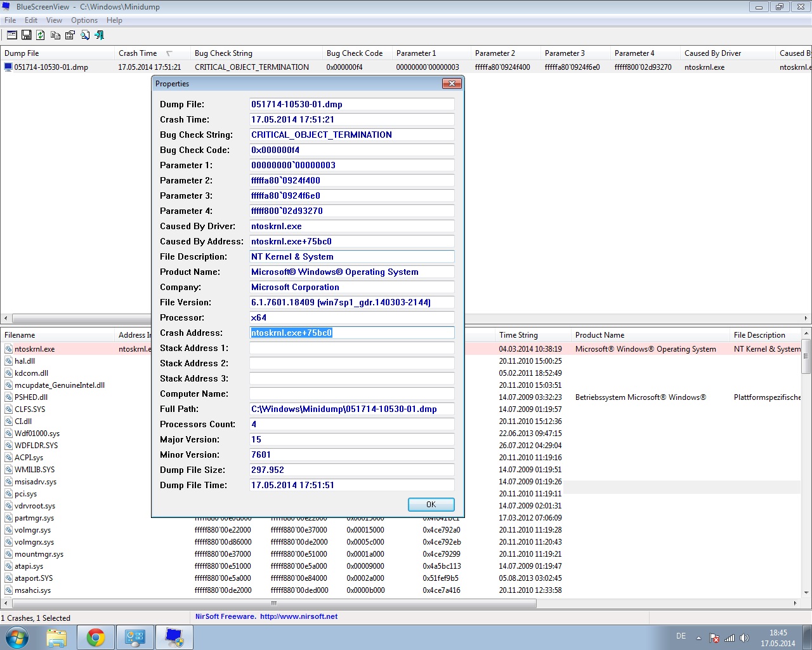This screenshot has width=812, height=650.
Task: Click the volume speaker tray icon
Action: [x=745, y=638]
